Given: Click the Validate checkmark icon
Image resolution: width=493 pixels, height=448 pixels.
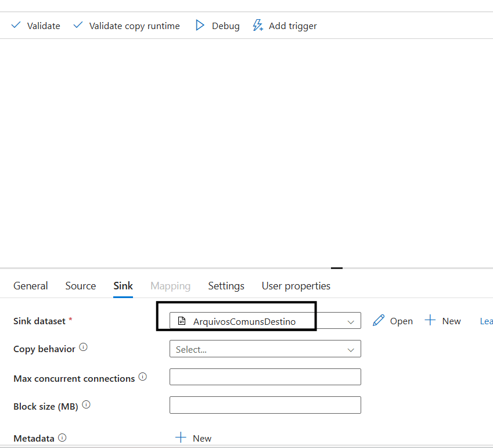Looking at the screenshot, I should point(16,26).
